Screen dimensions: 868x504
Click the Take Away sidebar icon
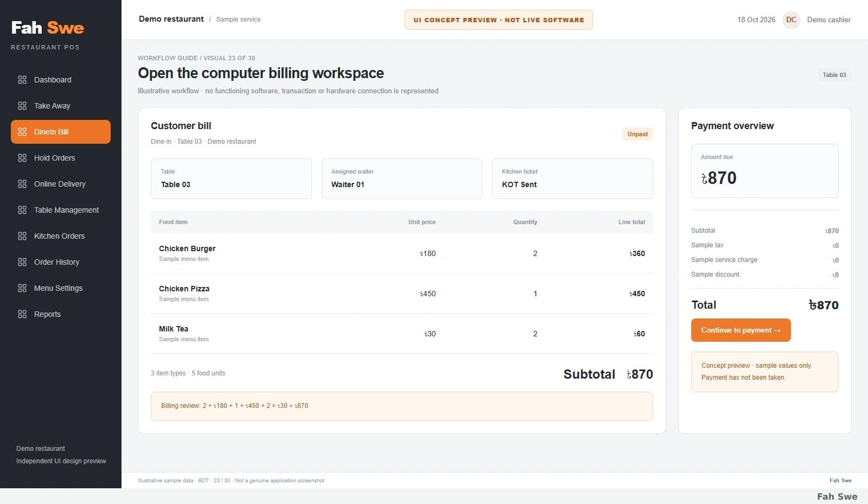tap(22, 106)
